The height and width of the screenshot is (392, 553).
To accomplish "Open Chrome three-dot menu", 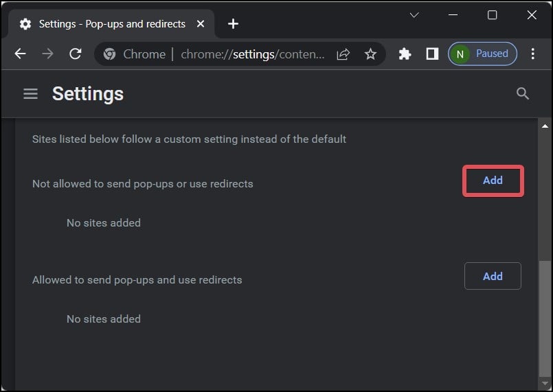I will tap(532, 54).
